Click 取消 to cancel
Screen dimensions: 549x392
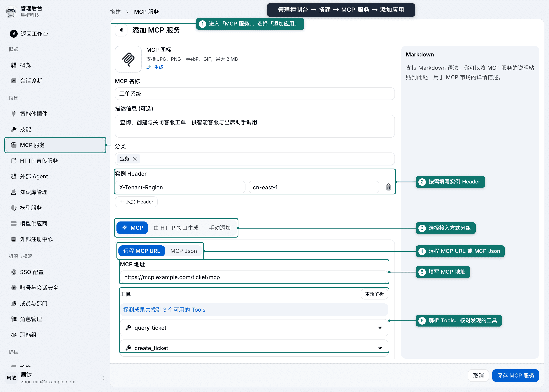tap(478, 375)
